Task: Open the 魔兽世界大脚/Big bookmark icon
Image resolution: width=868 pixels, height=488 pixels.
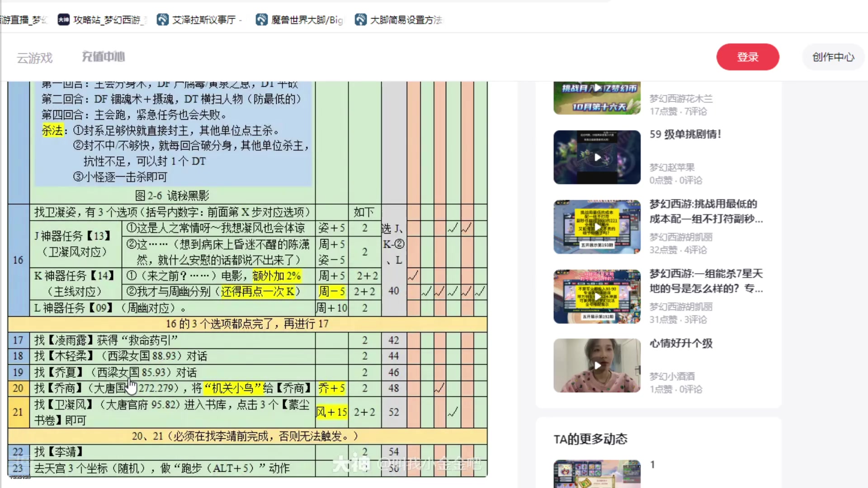Action: pyautogui.click(x=261, y=19)
